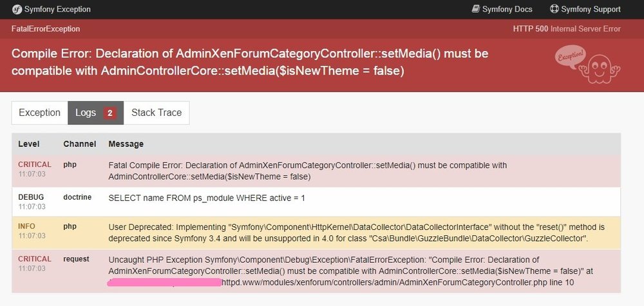Click the FatalErrorException label
This screenshot has width=644, height=306.
[46, 29]
